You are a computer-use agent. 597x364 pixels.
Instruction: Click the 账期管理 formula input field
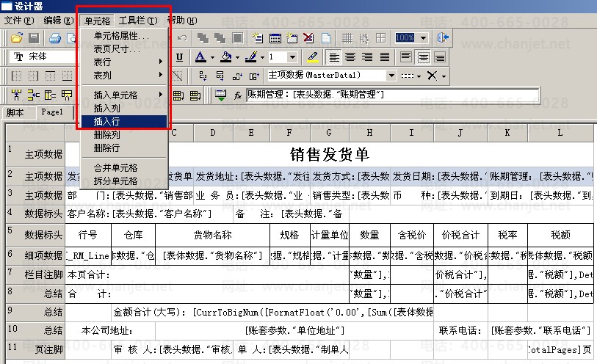(x=393, y=95)
